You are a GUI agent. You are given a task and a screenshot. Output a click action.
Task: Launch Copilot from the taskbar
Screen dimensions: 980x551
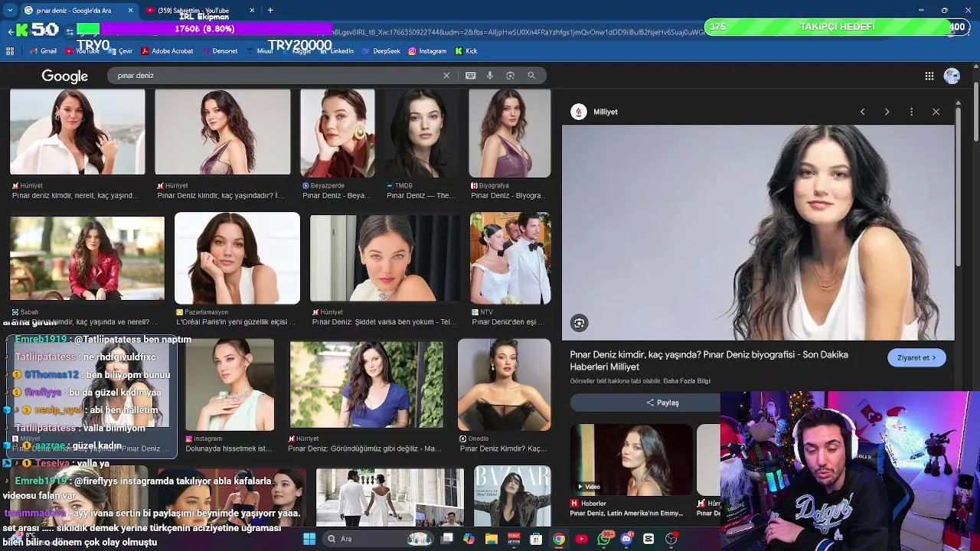(x=469, y=539)
